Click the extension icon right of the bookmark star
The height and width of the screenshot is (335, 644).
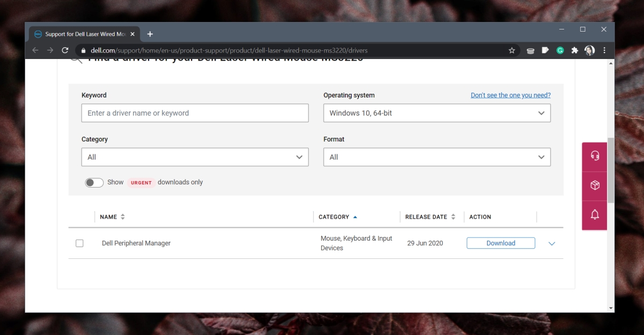[x=530, y=50]
